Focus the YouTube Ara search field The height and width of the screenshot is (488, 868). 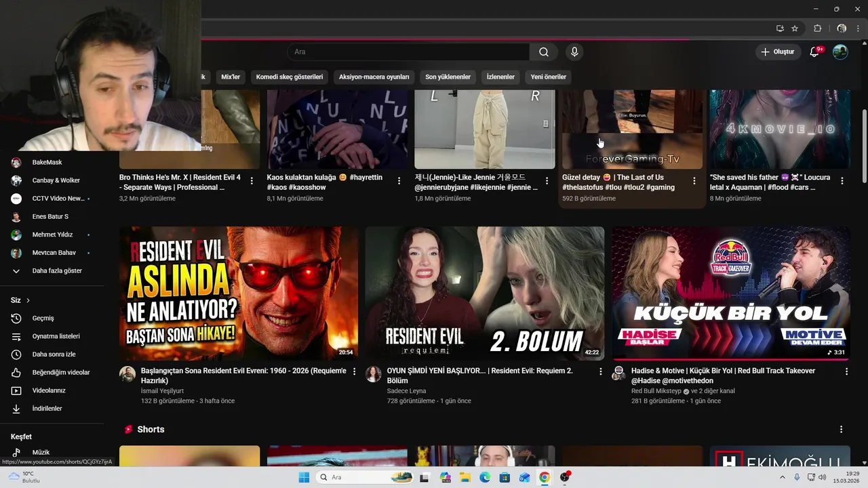pos(408,52)
